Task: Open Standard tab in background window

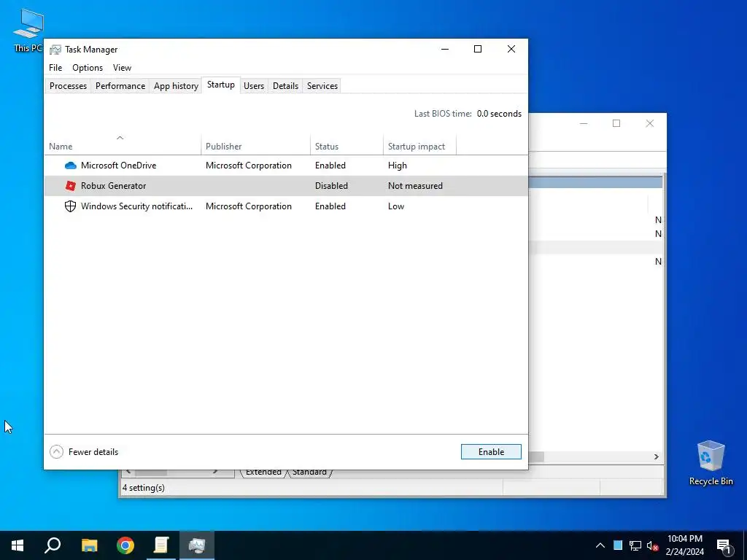Action: [309, 472]
